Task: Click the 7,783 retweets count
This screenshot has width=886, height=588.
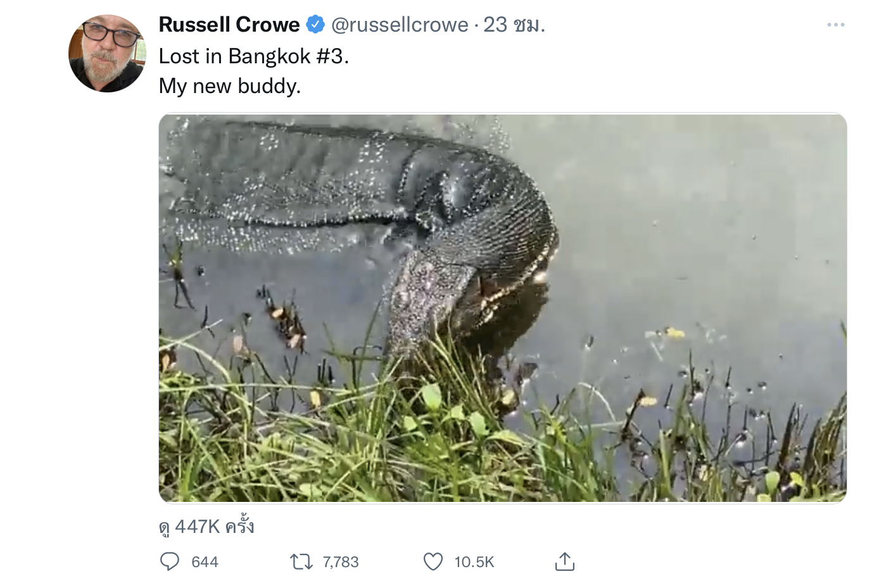Action: [341, 562]
